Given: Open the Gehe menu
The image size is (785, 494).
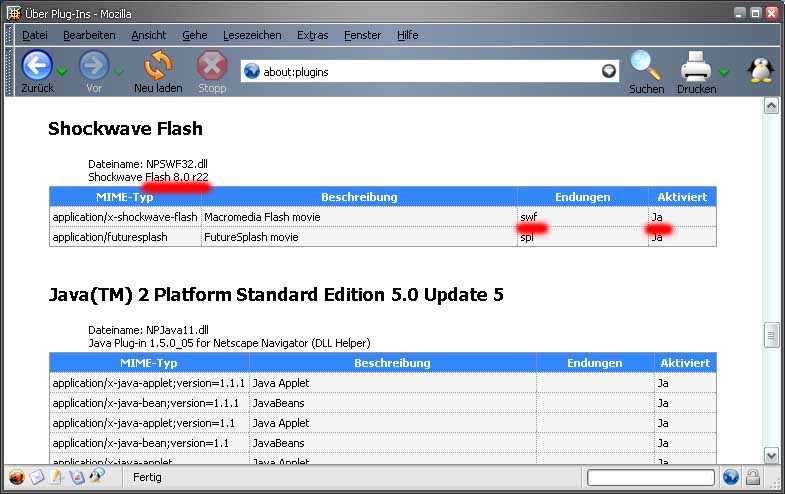Looking at the screenshot, I should [195, 35].
